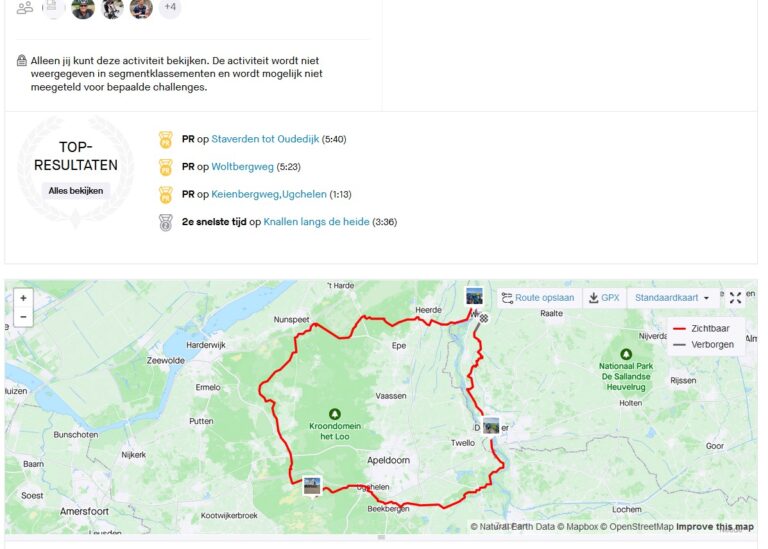Open the Standaardkaart map style dropdown

(672, 298)
